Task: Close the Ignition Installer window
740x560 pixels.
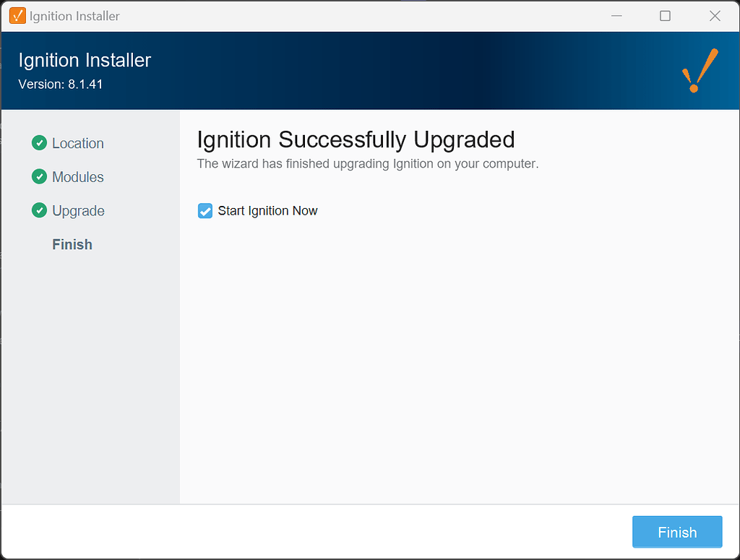Action: coord(715,15)
